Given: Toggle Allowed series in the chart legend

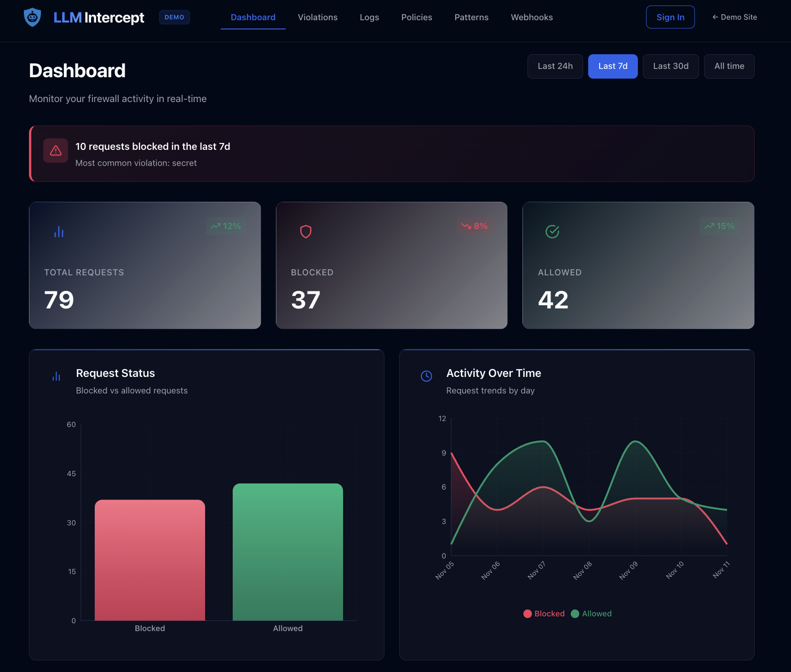Looking at the screenshot, I should pyautogui.click(x=591, y=614).
